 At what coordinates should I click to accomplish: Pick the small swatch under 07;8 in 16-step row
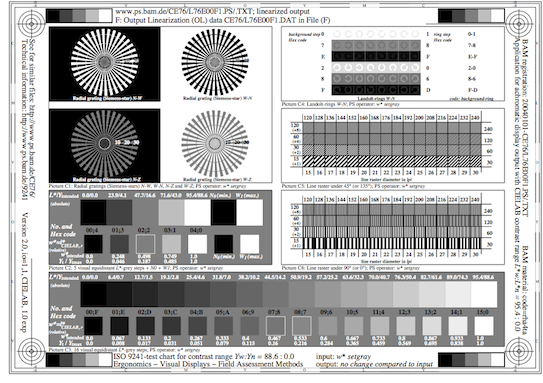pos(276,326)
